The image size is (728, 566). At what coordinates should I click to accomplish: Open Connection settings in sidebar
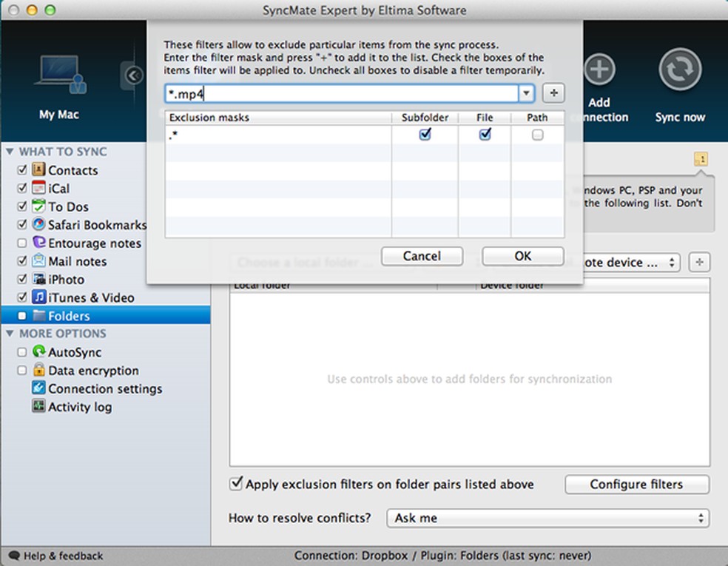[105, 388]
